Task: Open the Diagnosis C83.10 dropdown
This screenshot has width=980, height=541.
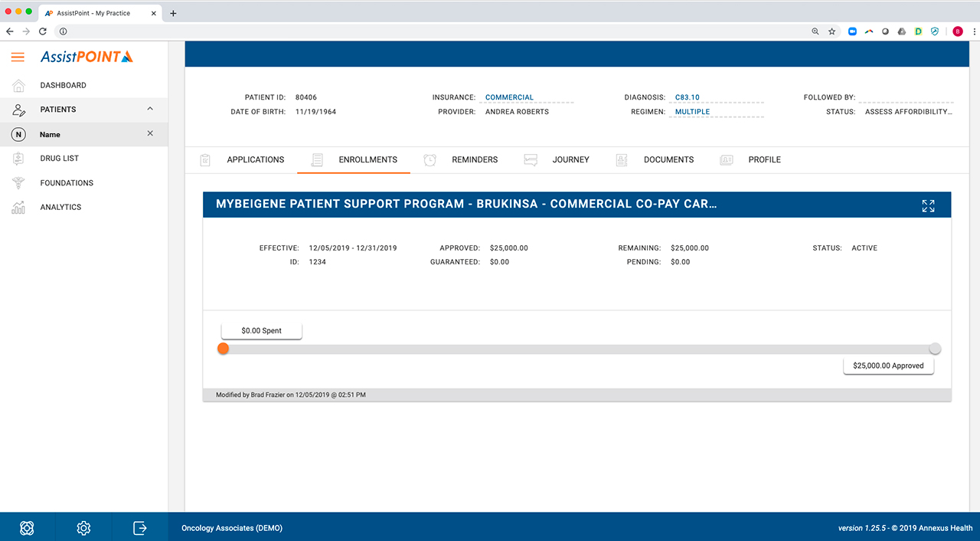Action: click(687, 97)
